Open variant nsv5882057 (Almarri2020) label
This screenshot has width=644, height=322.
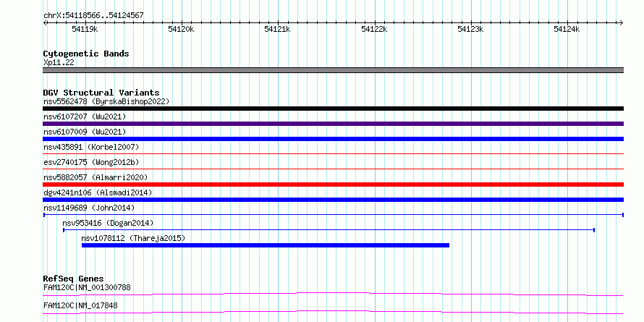(96, 177)
